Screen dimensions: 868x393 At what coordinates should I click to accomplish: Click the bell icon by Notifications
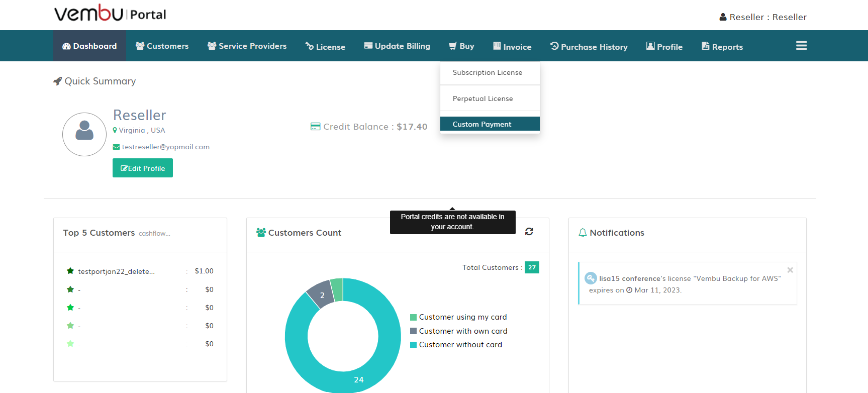pyautogui.click(x=583, y=233)
